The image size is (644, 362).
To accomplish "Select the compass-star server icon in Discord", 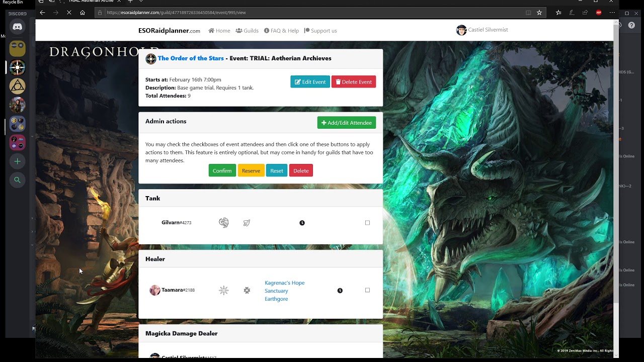I will (17, 67).
